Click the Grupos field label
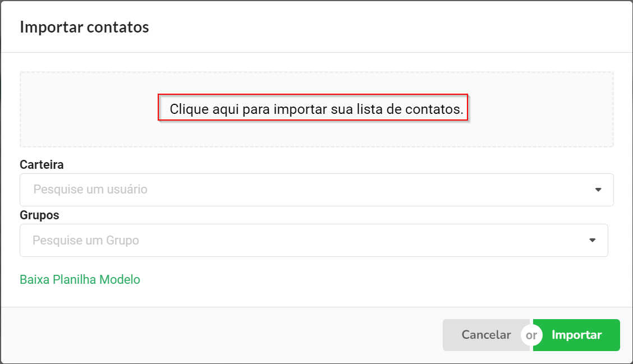The height and width of the screenshot is (364, 633). [x=39, y=215]
